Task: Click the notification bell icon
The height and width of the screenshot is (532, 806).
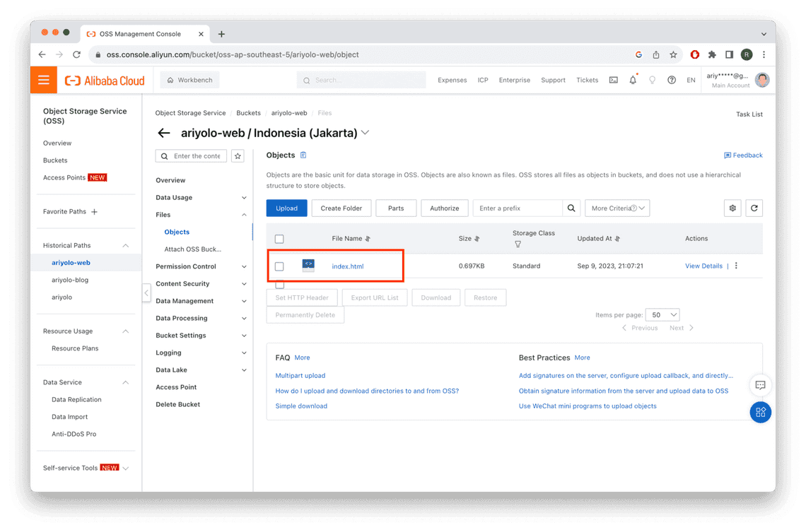Action: (x=633, y=81)
